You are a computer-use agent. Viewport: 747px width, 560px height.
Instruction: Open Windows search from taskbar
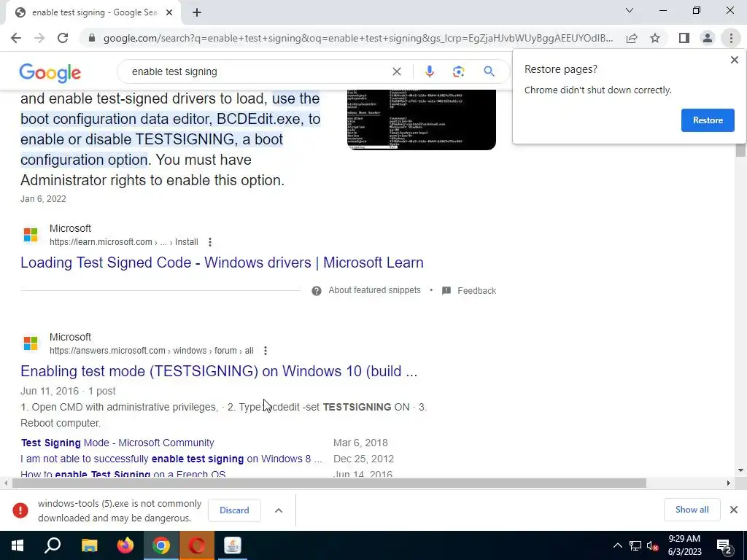point(53,545)
